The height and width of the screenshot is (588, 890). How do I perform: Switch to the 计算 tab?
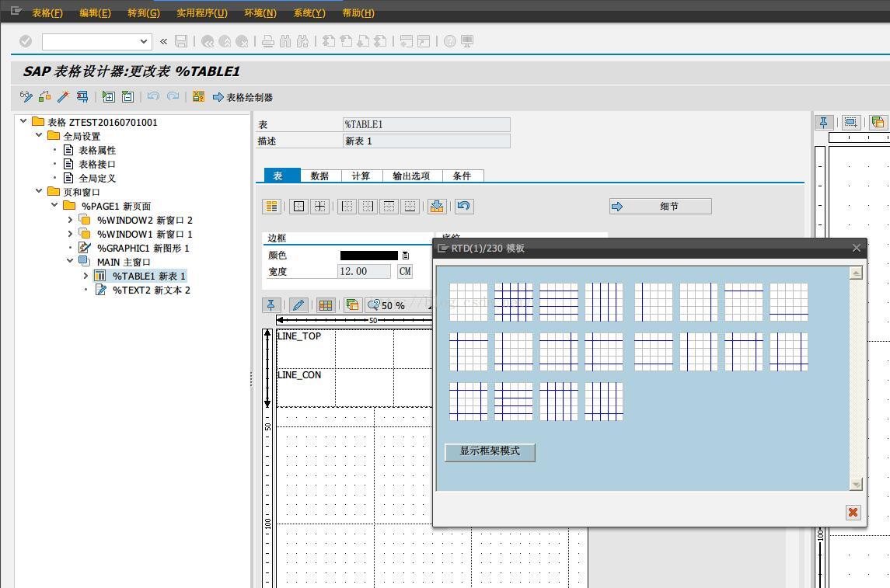coord(361,176)
